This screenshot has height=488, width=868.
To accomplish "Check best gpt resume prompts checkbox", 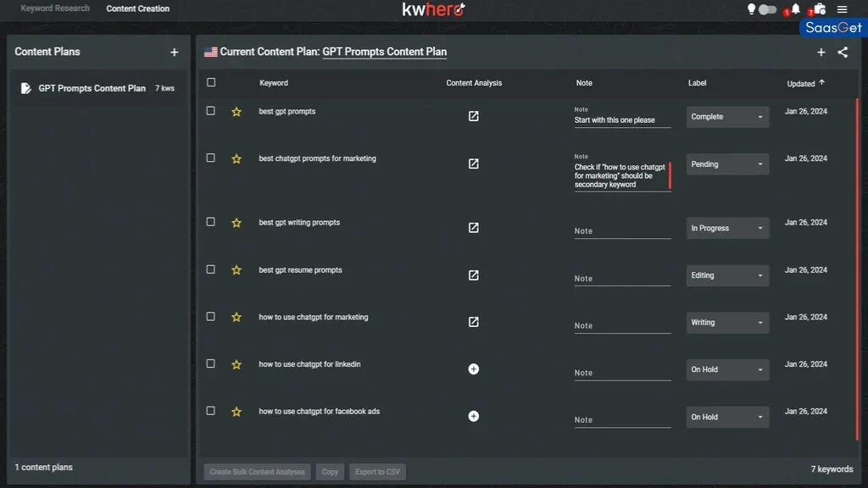I will 211,269.
